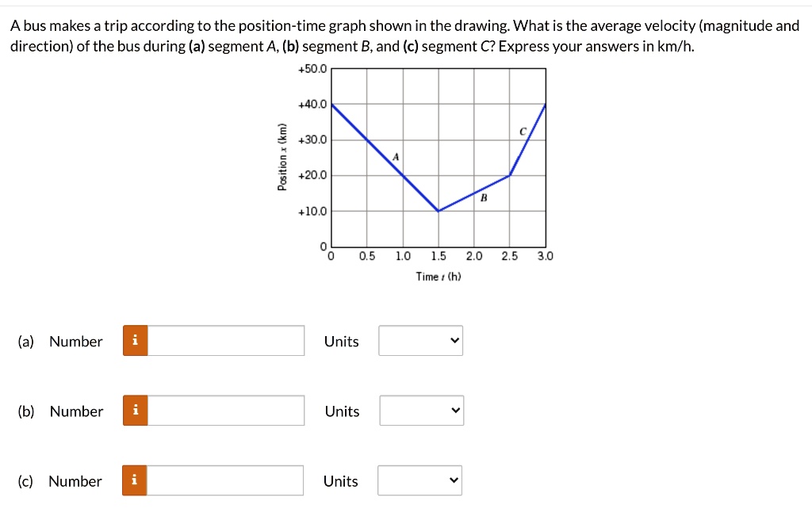812x520 pixels.
Task: Select the label 'C' on the graph
Action: [522, 132]
